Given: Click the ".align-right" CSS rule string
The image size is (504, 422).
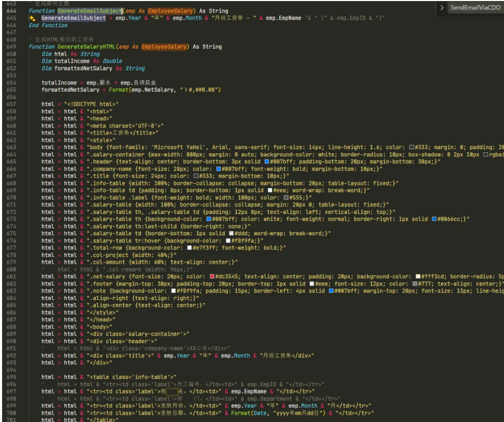Looking at the screenshot, I should (143, 299).
